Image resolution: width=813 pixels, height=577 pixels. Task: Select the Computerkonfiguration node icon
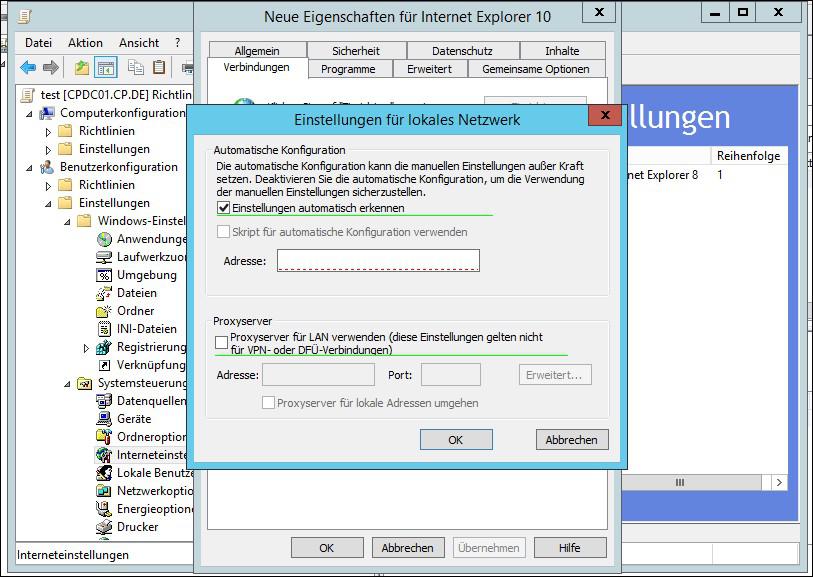click(x=47, y=113)
